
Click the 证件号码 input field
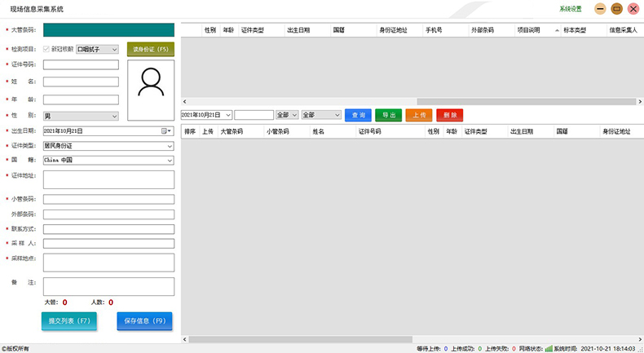click(x=81, y=64)
